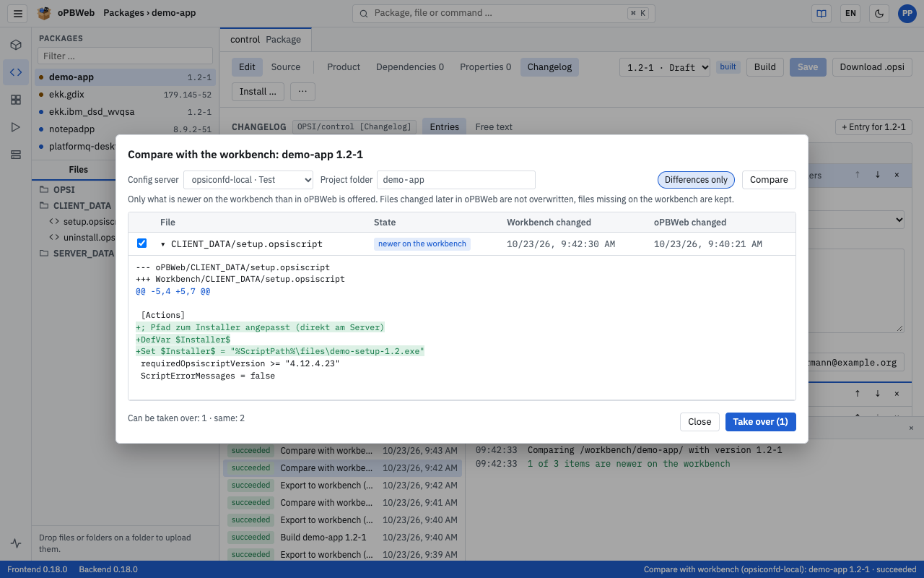
Task: Open the three-dots more actions button
Action: point(302,92)
